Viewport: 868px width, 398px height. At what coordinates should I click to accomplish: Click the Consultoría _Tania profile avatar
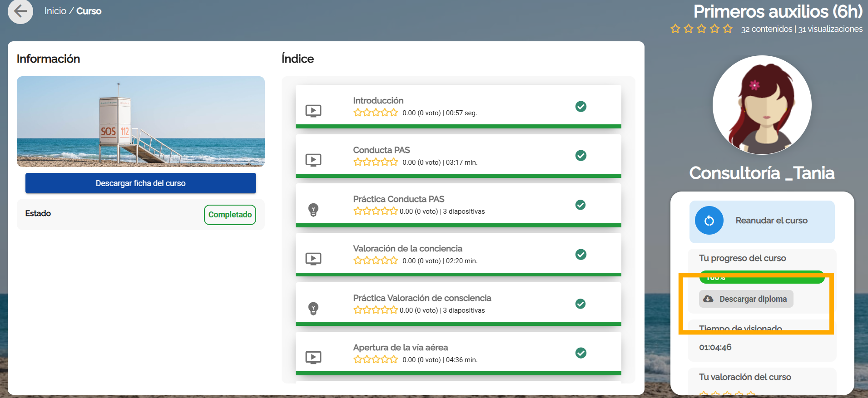click(762, 105)
